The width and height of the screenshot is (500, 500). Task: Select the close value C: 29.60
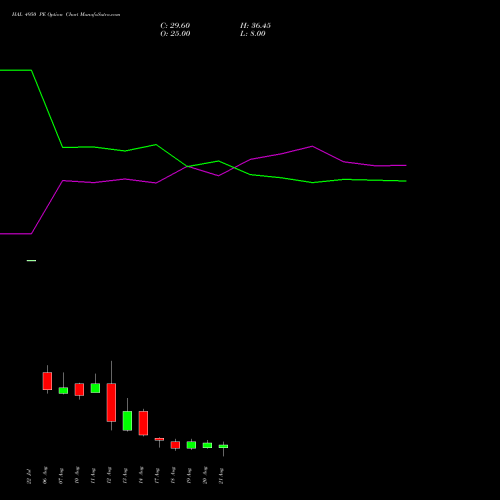[x=175, y=26]
